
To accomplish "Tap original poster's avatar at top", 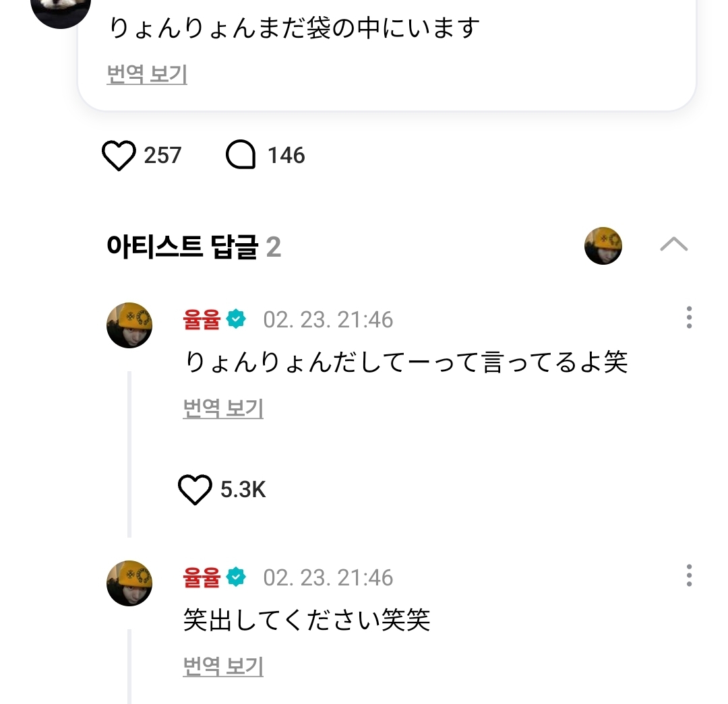I will tap(61, 9).
